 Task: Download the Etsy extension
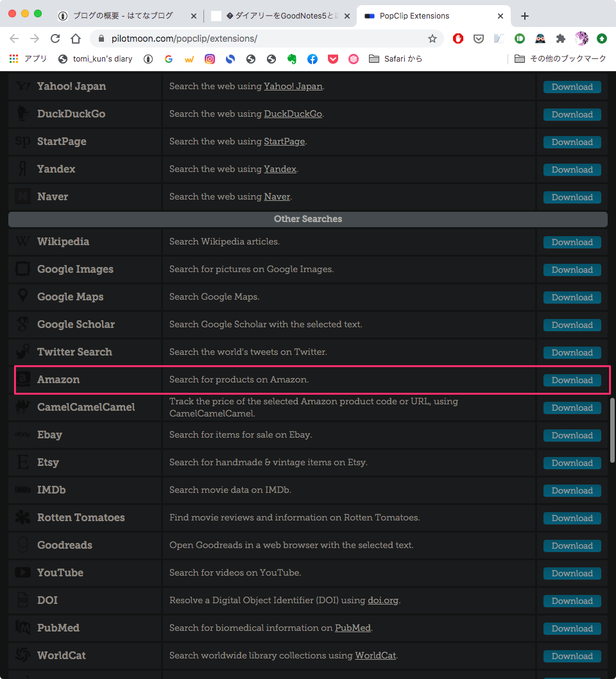tap(572, 463)
